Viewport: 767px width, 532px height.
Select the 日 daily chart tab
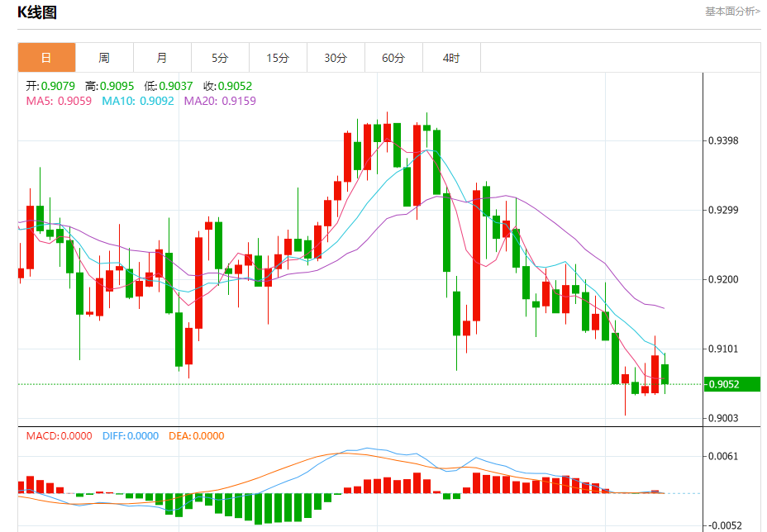pyautogui.click(x=46, y=58)
